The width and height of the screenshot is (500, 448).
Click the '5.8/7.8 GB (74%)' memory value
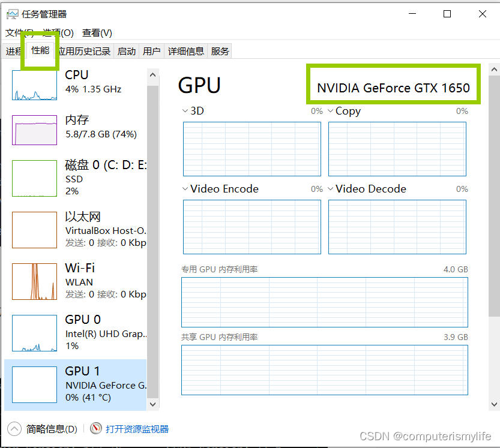coord(101,134)
